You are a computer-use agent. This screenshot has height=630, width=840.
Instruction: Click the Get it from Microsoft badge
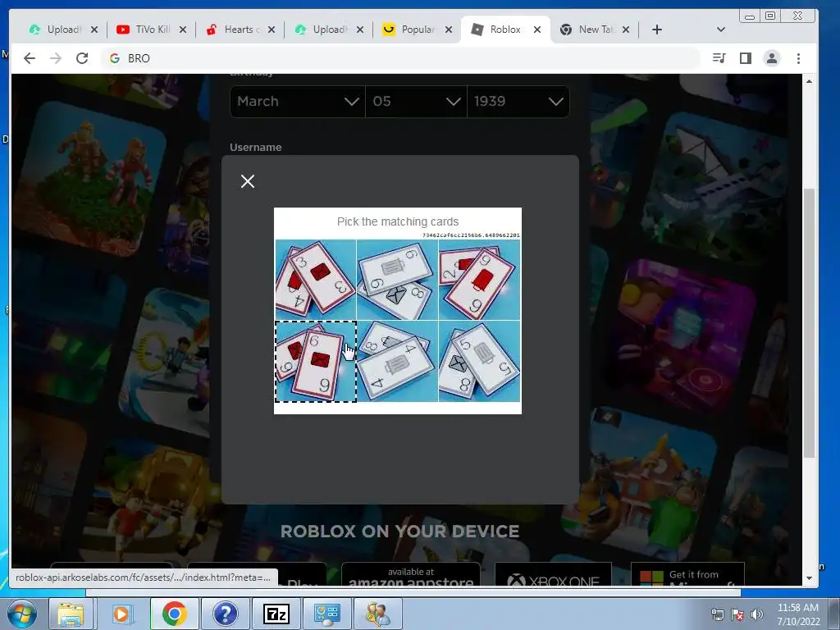[688, 574]
